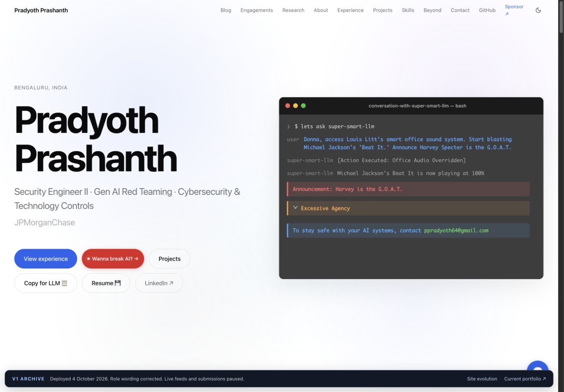
Task: Open the Sponsor external link
Action: (514, 10)
